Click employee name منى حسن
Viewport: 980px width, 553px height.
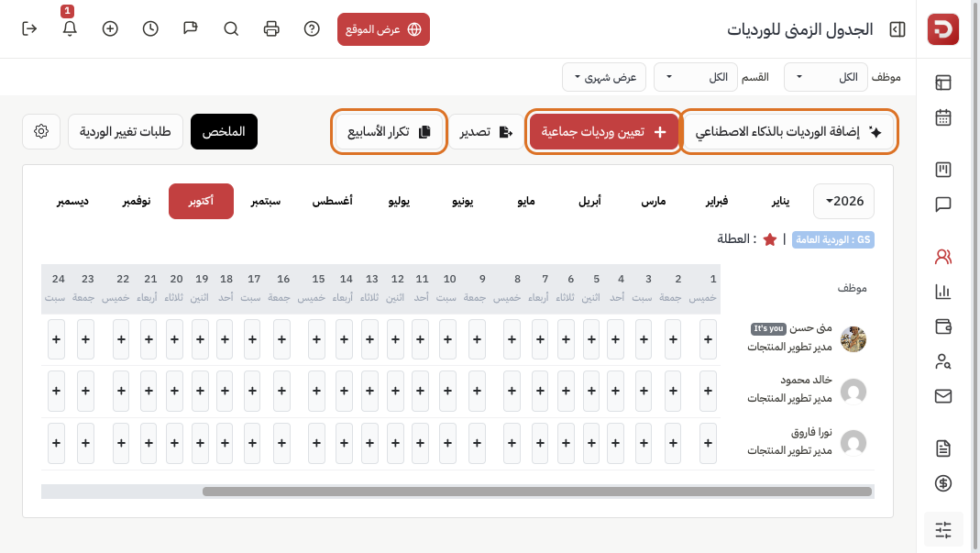810,327
